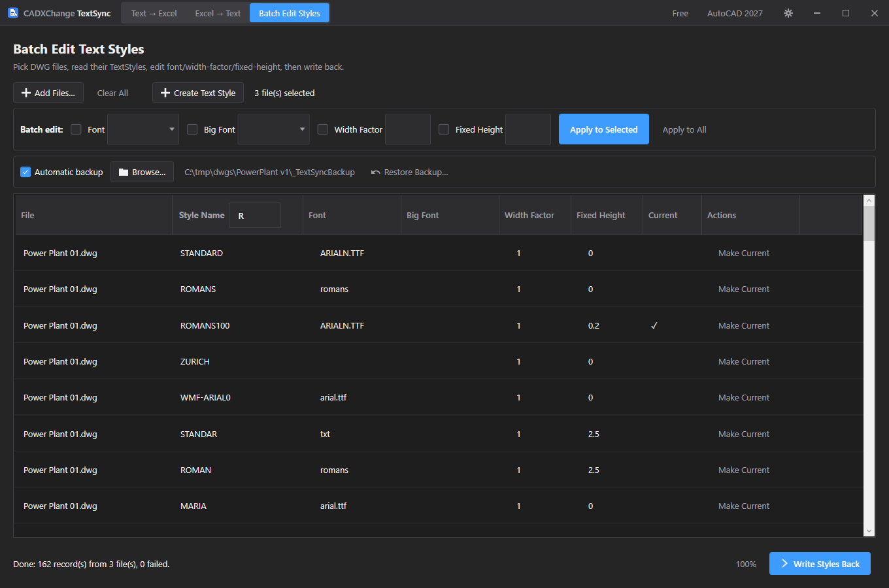
Task: Click the AutoCAD 2027 version selector
Action: [735, 13]
